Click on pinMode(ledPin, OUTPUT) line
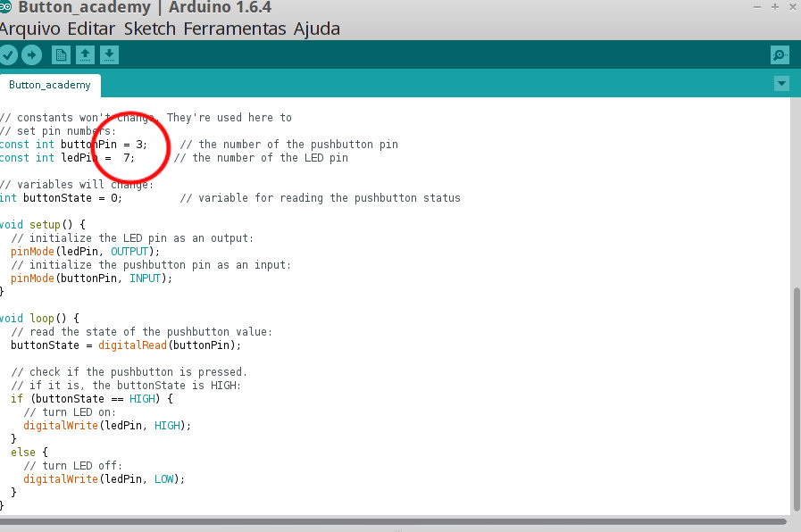The height and width of the screenshot is (532, 801). 86,252
